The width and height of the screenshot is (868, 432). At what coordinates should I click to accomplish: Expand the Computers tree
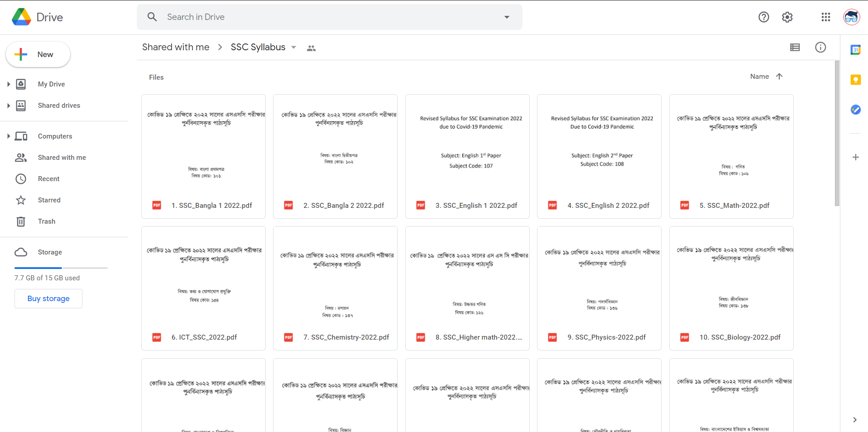[x=8, y=136]
